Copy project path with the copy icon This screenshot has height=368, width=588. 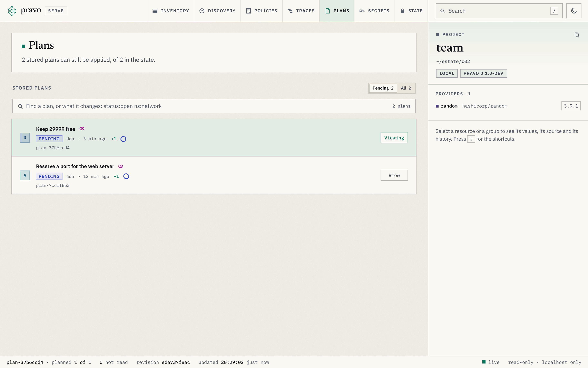pos(577,35)
